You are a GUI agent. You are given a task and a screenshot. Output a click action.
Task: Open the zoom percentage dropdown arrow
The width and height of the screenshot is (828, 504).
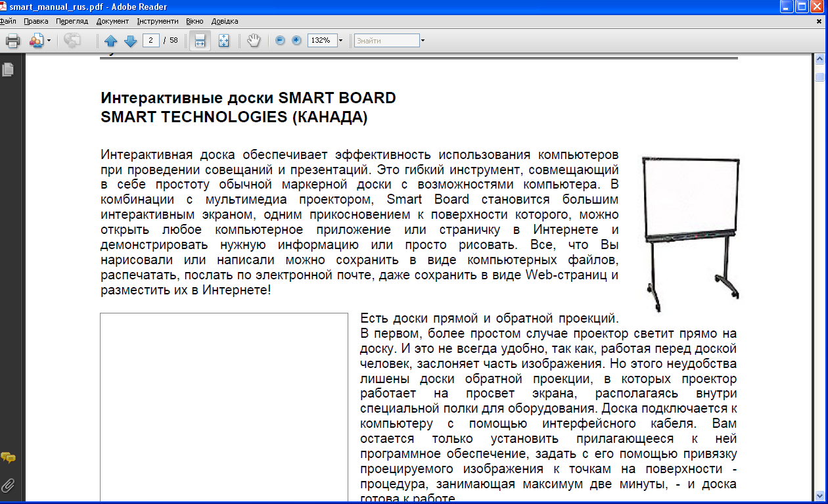tap(340, 40)
